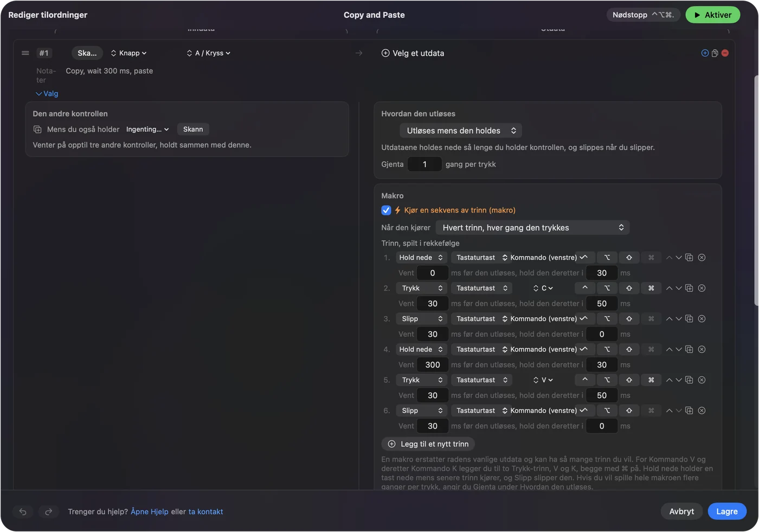759x532 pixels.
Task: Duplicate macro step 1
Action: point(689,258)
